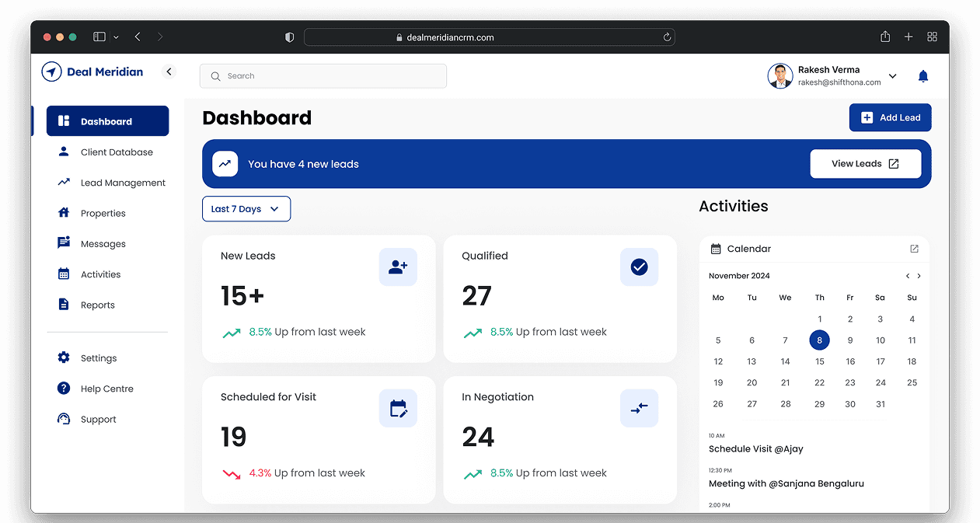Click the Qualified 27 value

[476, 296]
